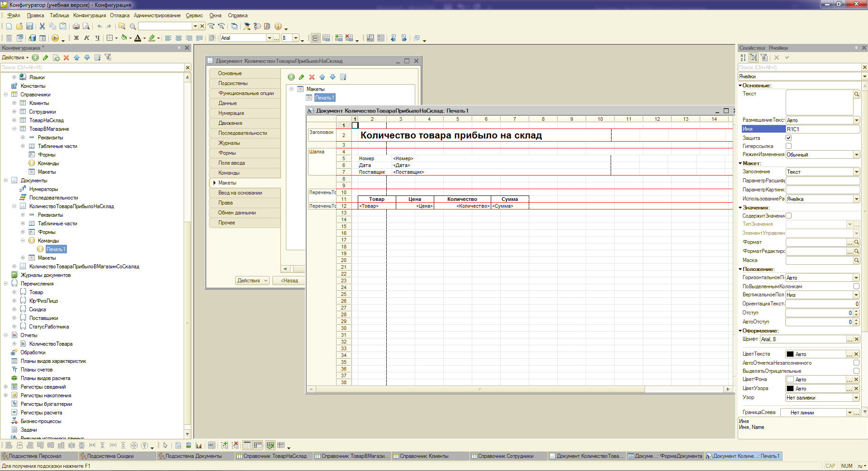Screen dimensions: 868x471
Task: Click the ЦветУзора black color swatch
Action: (790, 389)
